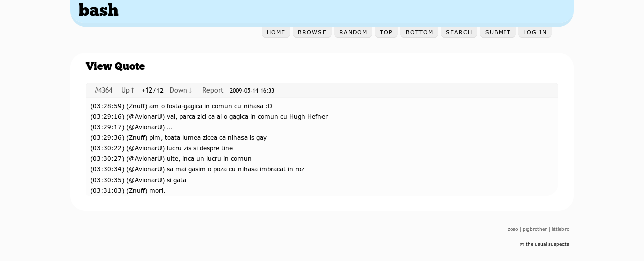This screenshot has height=261, width=644.
Task: Go to the Home page
Action: click(x=276, y=32)
